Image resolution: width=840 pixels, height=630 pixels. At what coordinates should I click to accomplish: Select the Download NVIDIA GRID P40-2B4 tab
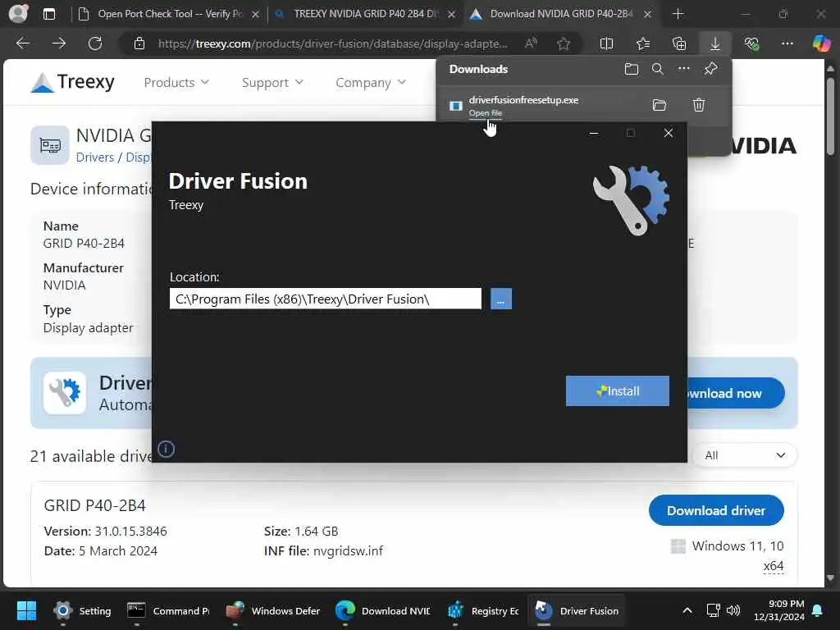click(561, 14)
